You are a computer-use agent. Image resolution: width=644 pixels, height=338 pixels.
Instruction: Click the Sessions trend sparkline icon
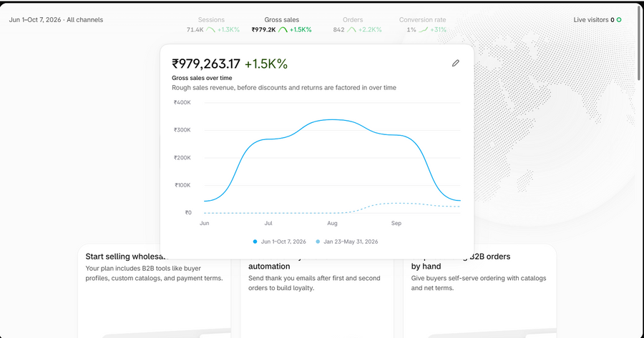(210, 29)
